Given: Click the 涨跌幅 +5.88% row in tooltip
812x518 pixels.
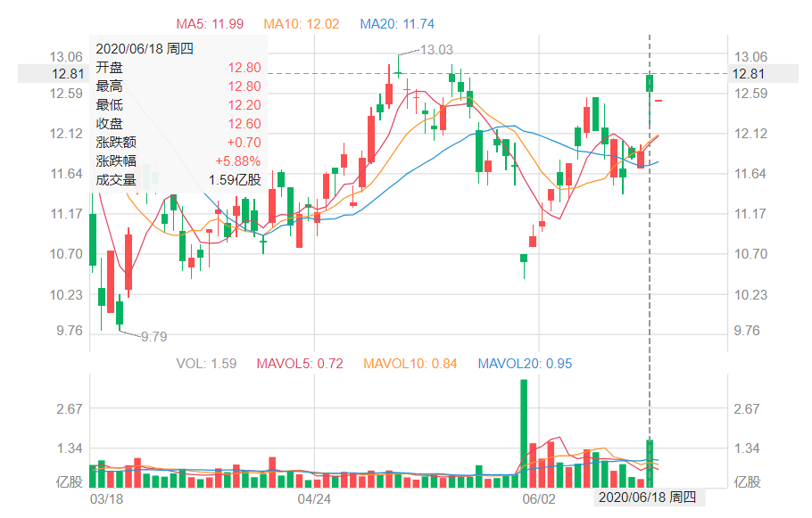Looking at the screenshot, I should point(178,161).
